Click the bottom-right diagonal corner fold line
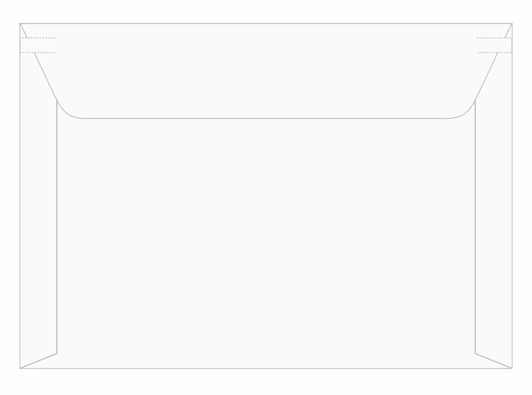532x395 pixels. click(493, 361)
